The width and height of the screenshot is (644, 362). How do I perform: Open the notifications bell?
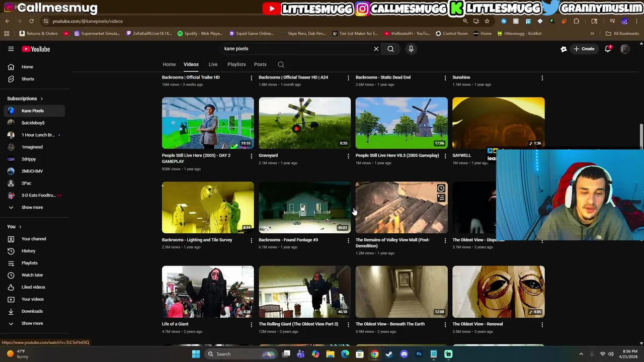coord(608,49)
